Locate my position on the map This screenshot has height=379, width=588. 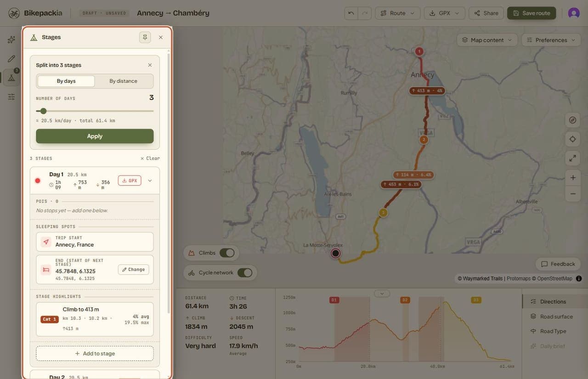tap(572, 139)
